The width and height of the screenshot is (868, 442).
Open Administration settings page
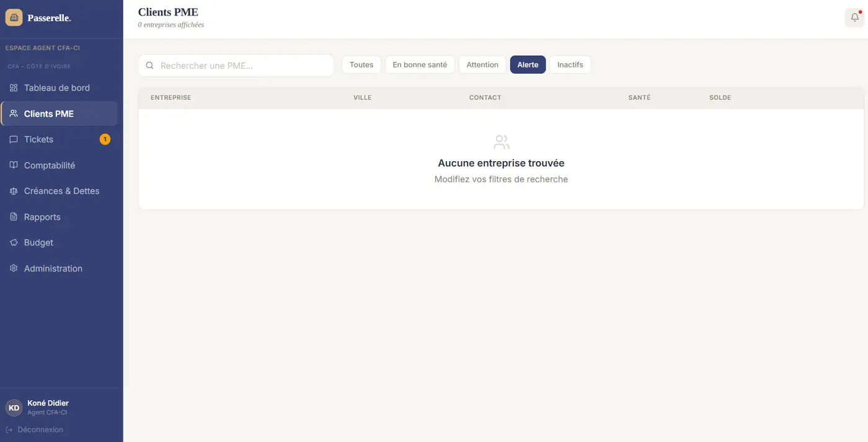click(x=60, y=268)
